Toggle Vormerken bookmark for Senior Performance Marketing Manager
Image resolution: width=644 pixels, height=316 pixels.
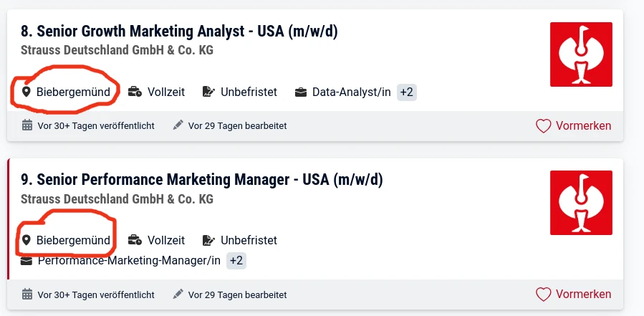573,295
